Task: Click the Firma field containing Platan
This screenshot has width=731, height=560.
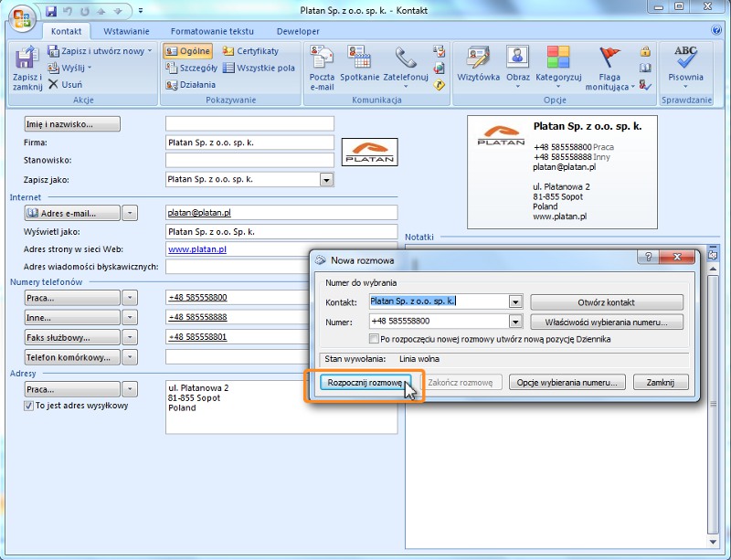Action: tap(249, 143)
